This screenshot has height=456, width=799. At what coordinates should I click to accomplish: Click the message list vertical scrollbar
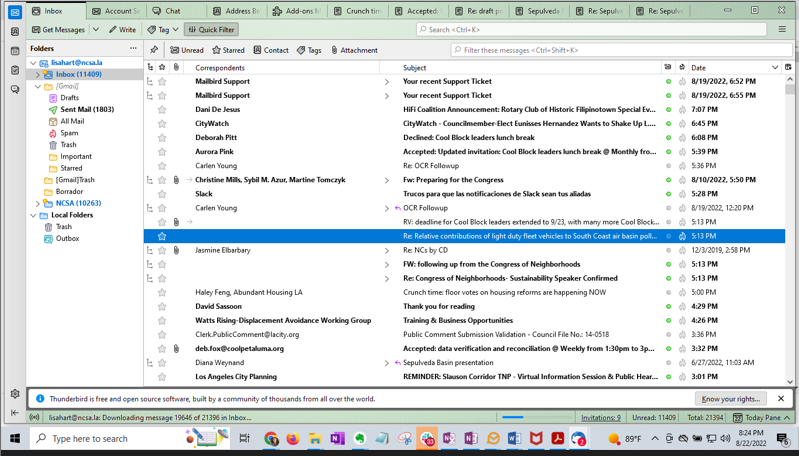click(790, 230)
